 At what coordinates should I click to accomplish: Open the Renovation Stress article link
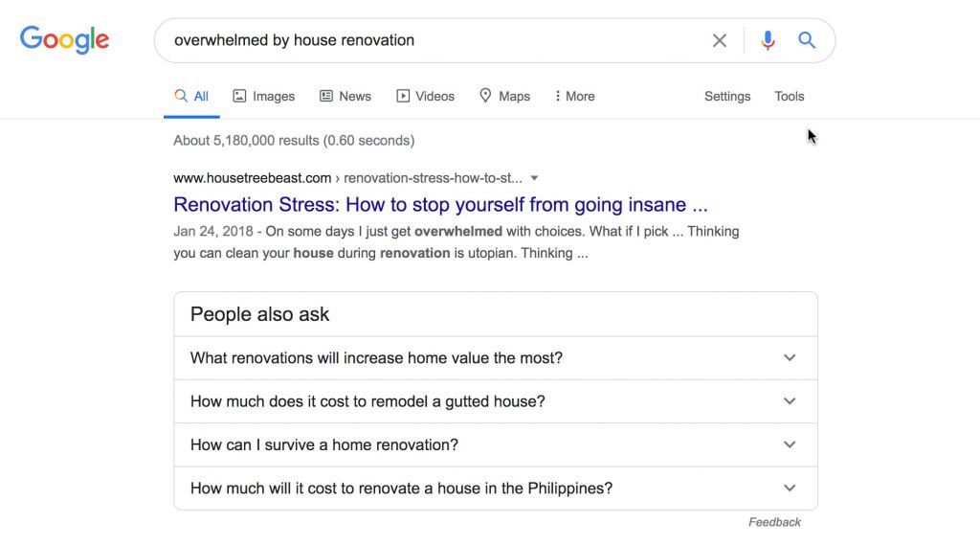[x=440, y=205]
